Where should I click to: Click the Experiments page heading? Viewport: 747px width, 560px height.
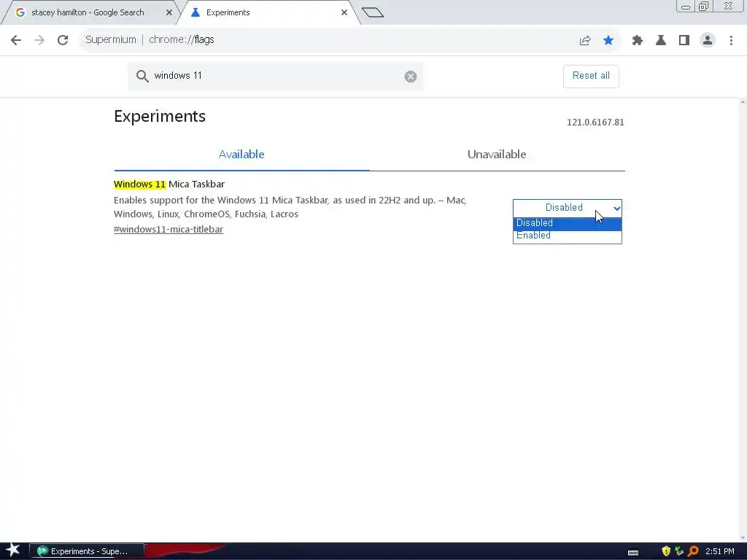tap(160, 116)
